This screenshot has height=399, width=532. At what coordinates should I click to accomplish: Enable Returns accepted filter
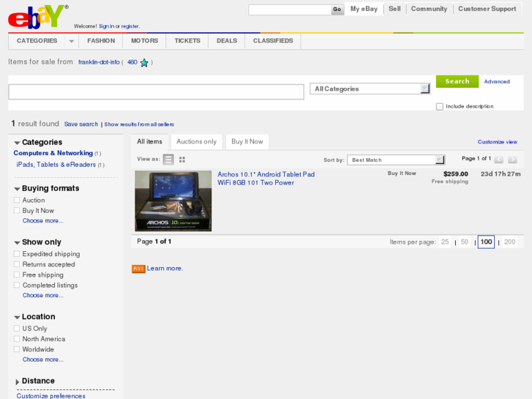coord(17,264)
